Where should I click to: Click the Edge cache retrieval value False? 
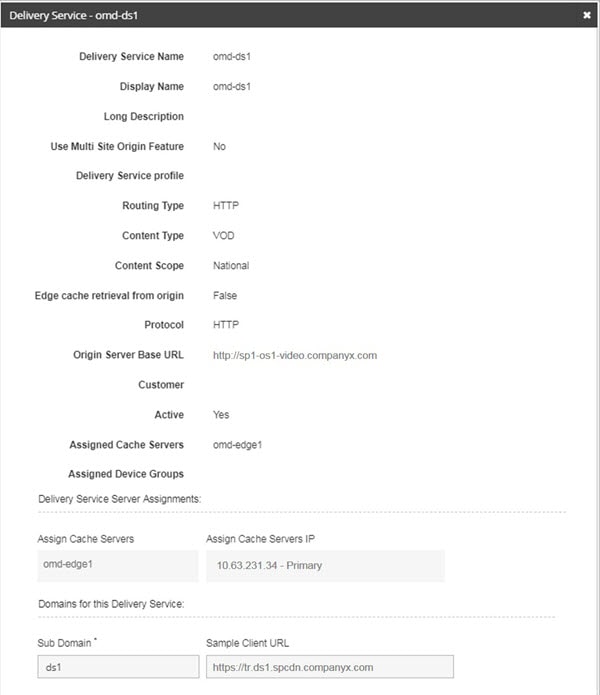225,296
